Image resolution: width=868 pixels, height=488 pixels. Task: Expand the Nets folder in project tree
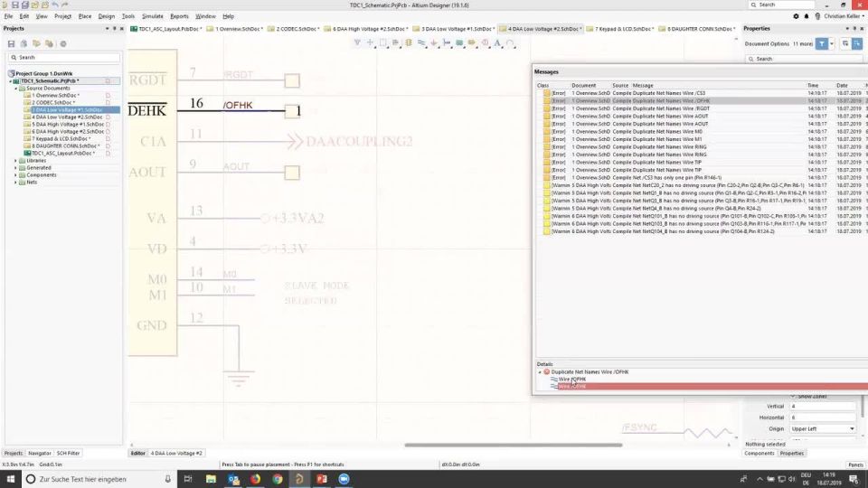(15, 182)
